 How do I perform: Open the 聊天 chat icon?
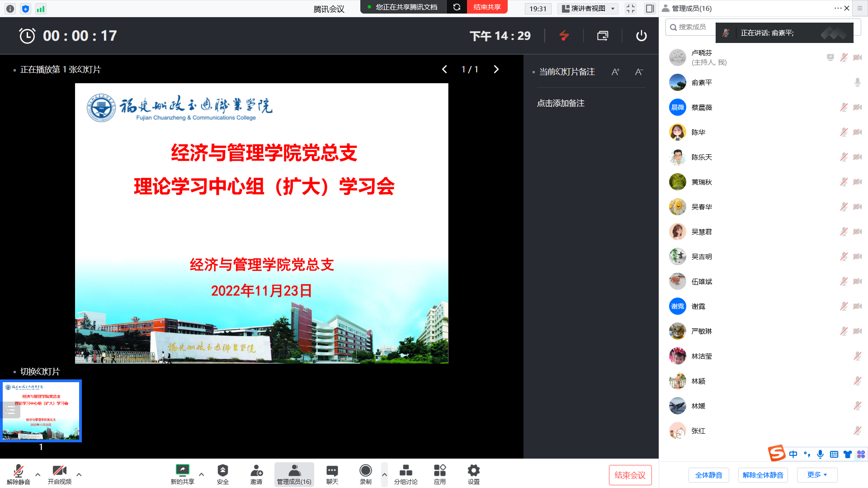(332, 474)
